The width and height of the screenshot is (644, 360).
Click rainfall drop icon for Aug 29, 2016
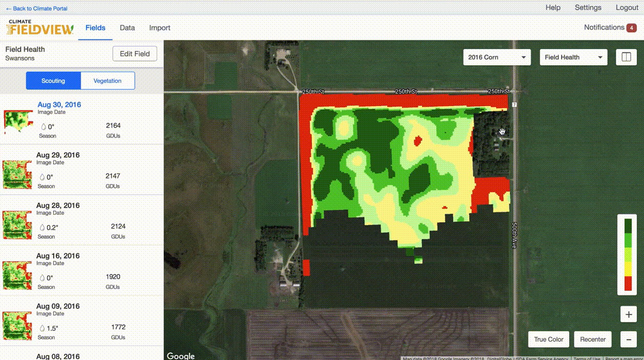pyautogui.click(x=42, y=177)
